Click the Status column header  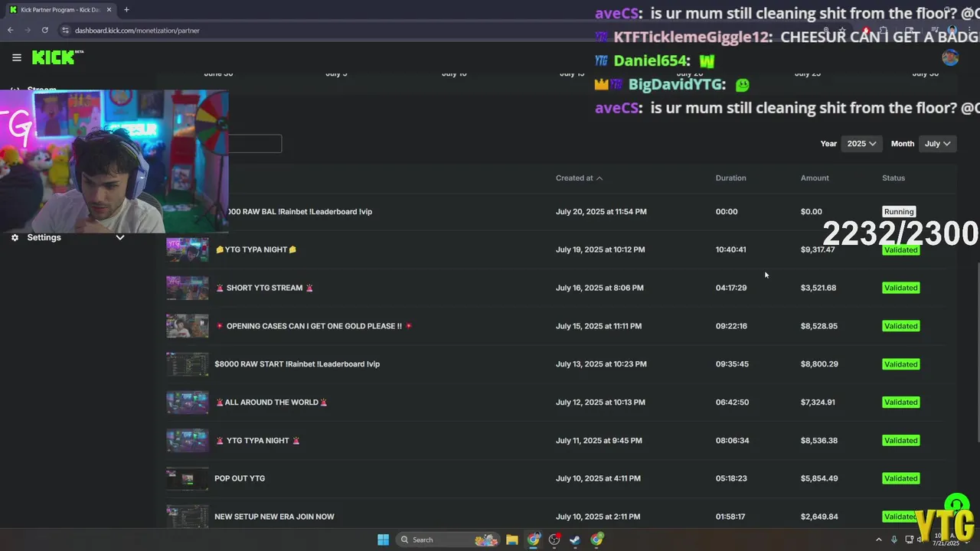point(893,178)
